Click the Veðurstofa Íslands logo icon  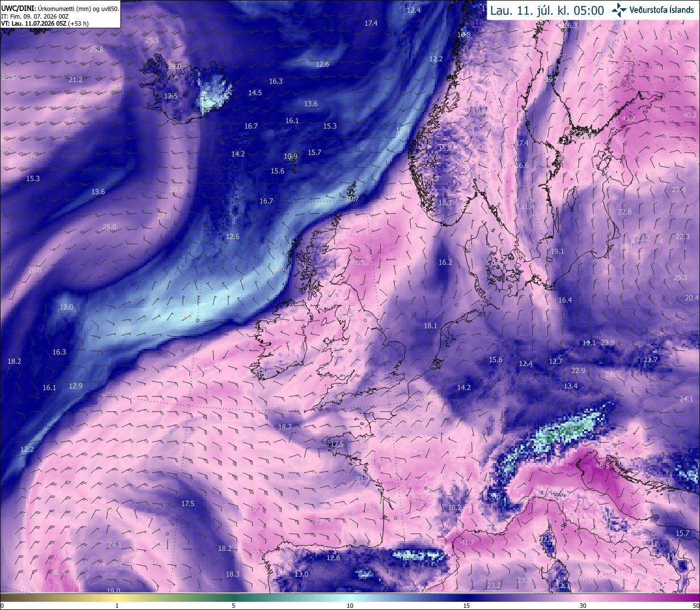[x=619, y=9]
